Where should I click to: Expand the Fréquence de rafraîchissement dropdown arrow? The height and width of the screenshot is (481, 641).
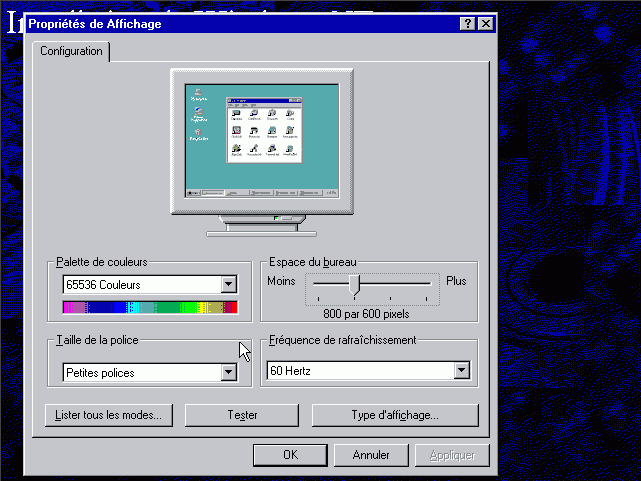pyautogui.click(x=461, y=371)
